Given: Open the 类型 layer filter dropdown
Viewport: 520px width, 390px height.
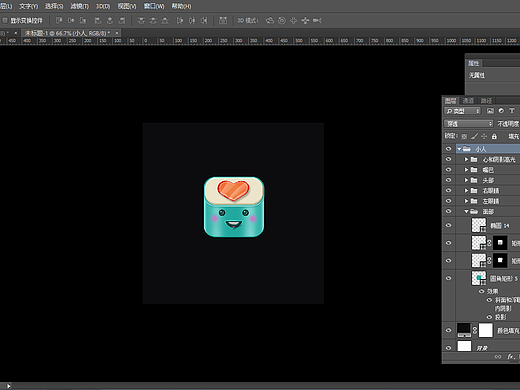Looking at the screenshot, I should (x=463, y=111).
